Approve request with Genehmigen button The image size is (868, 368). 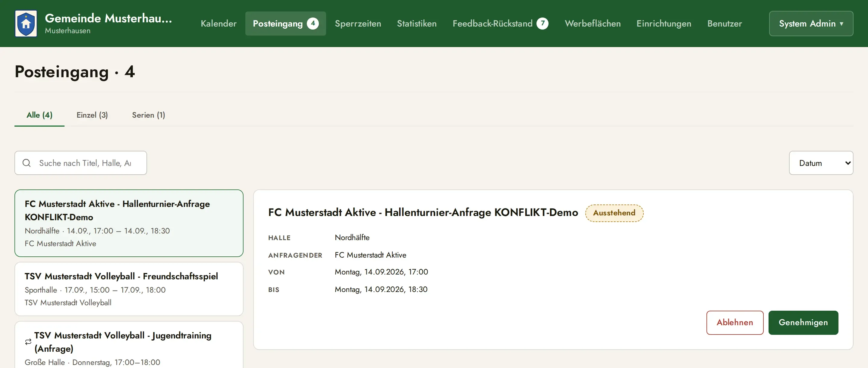coord(803,322)
